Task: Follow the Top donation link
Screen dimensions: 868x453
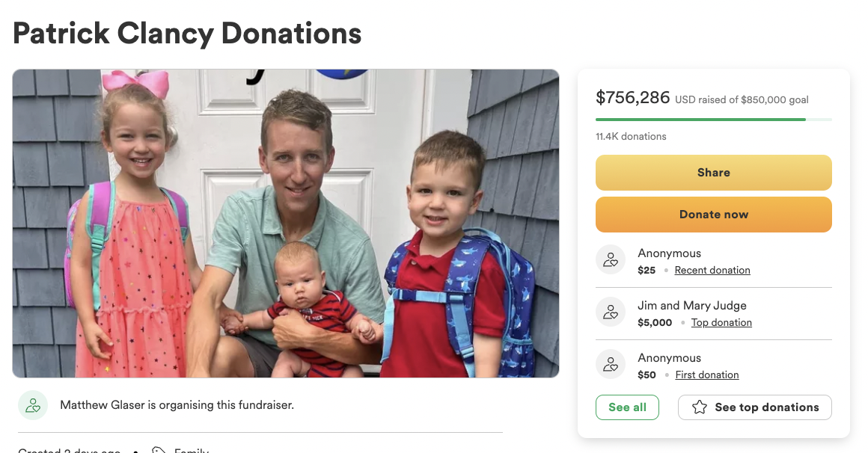Action: [x=721, y=322]
